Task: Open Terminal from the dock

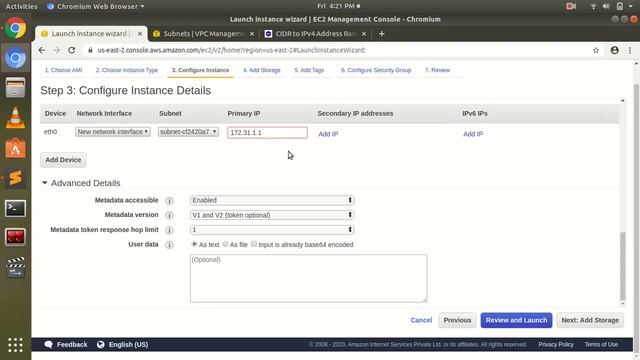Action: click(16, 209)
